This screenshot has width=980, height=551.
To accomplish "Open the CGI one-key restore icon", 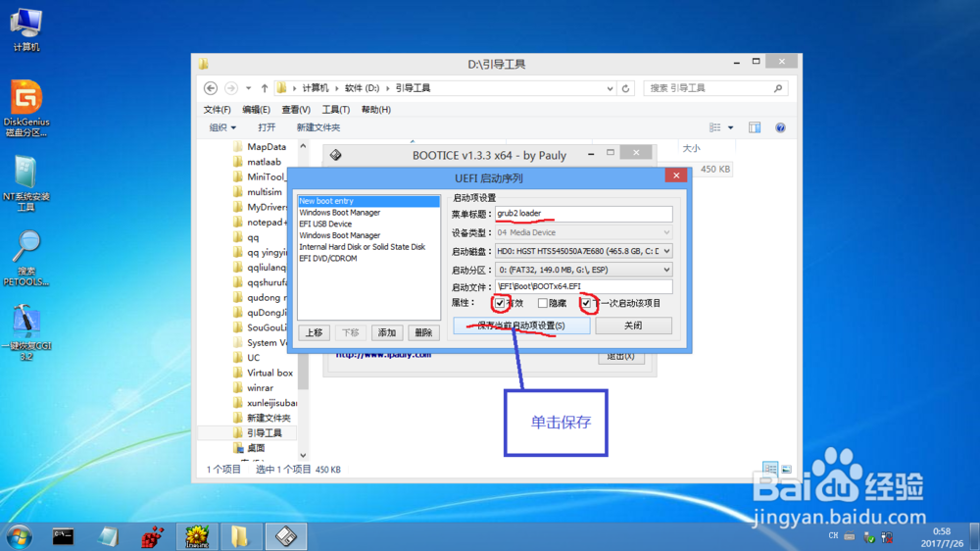I will (x=25, y=332).
